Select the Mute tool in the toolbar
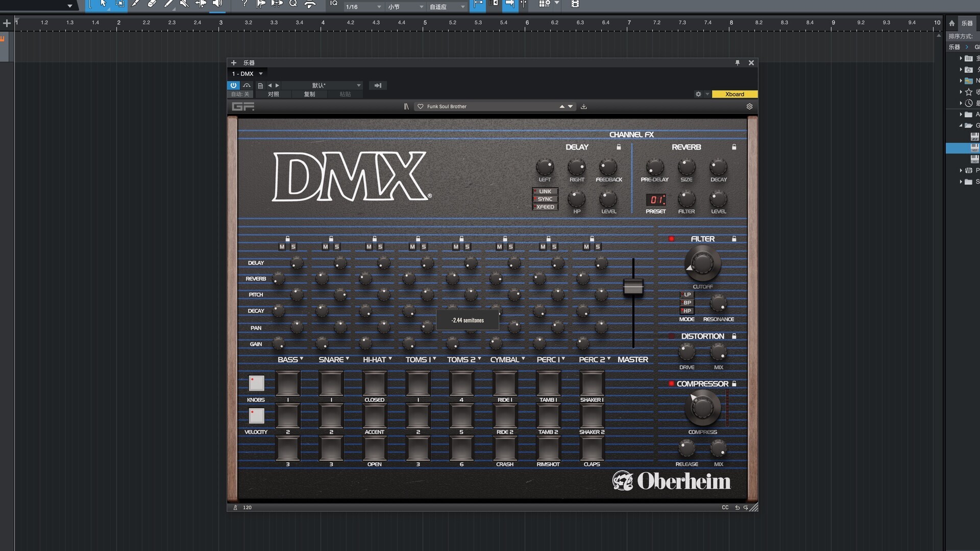 point(184,4)
